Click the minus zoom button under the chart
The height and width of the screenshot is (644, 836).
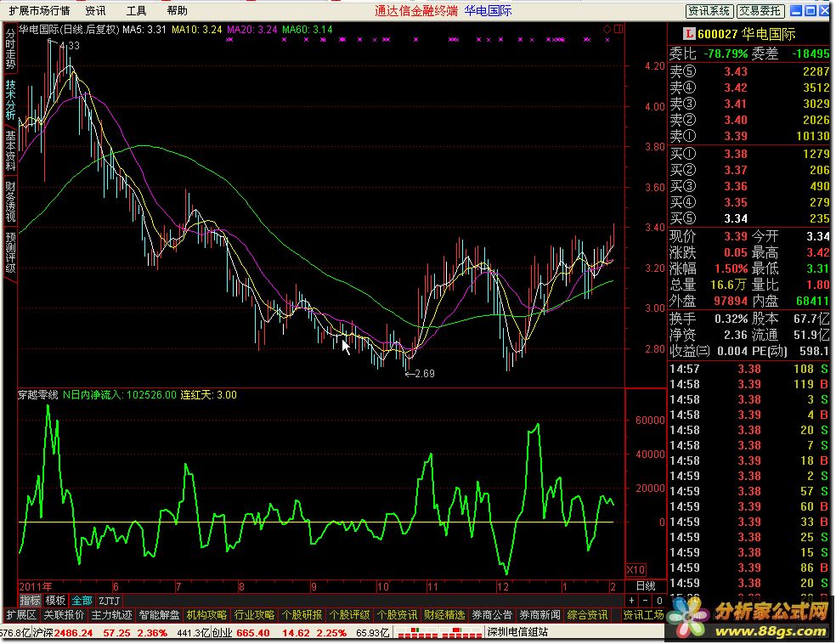pos(646,601)
